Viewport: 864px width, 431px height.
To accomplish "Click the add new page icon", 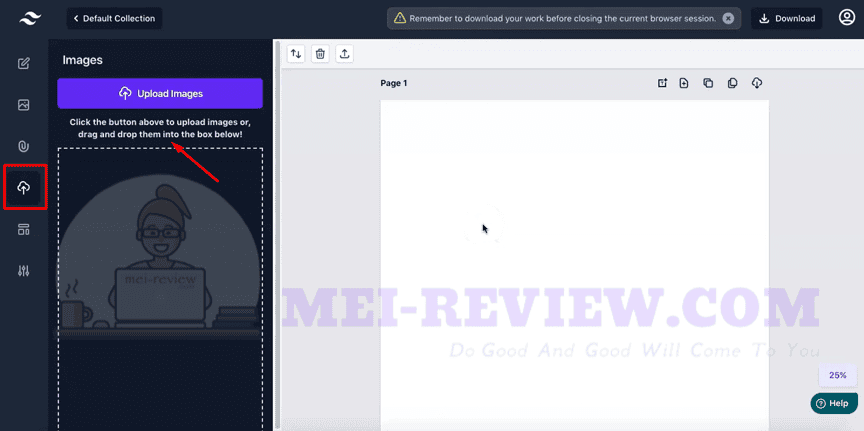I will (684, 83).
